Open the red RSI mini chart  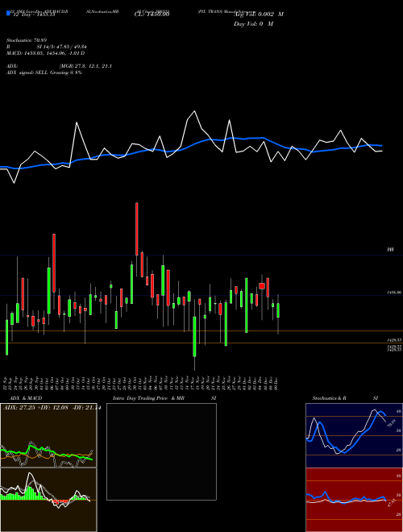(x=354, y=500)
